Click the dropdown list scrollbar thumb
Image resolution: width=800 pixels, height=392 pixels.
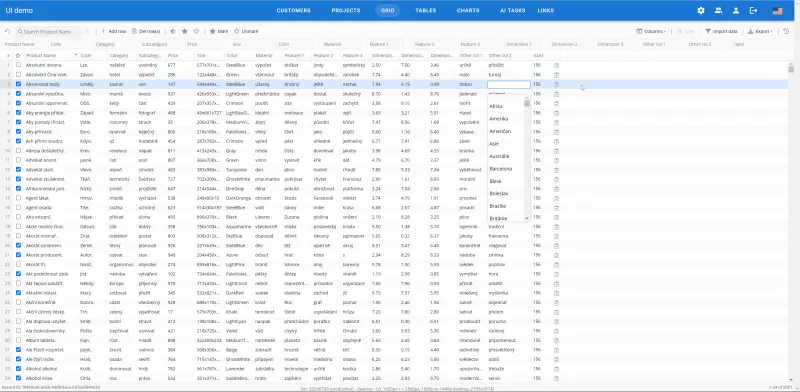pos(527,104)
